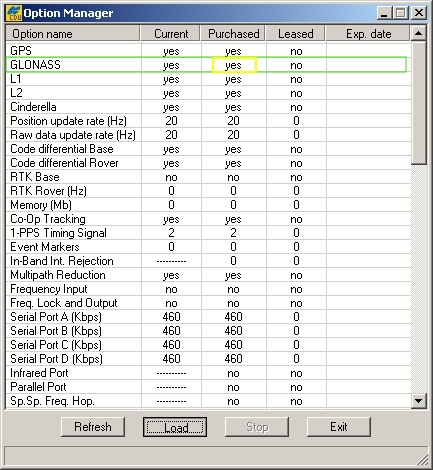Click the Exit button
This screenshot has width=433, height=470.
tap(339, 427)
